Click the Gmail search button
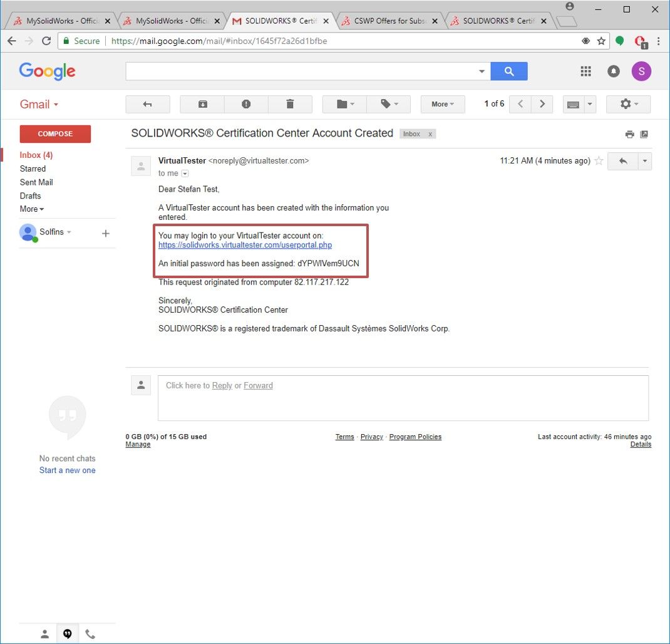The image size is (670, 644). pos(509,71)
